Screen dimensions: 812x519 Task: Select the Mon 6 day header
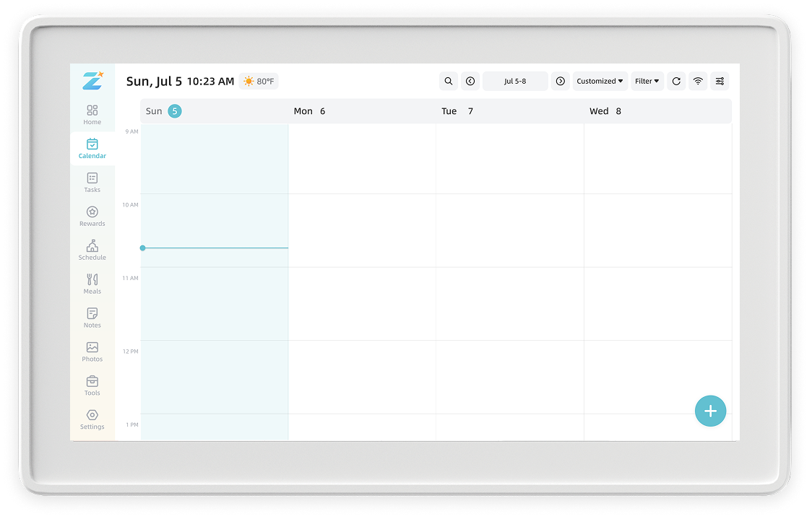pos(362,111)
